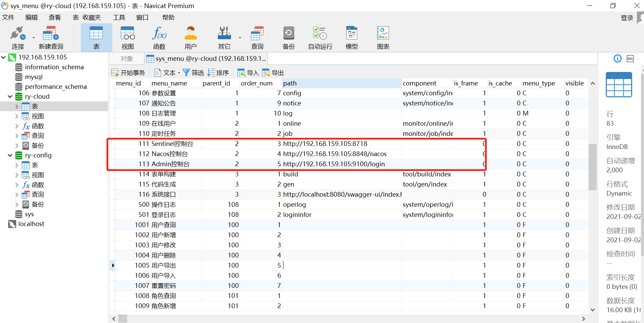Open the Charts toolbar icon
644x323 pixels.
(383, 38)
